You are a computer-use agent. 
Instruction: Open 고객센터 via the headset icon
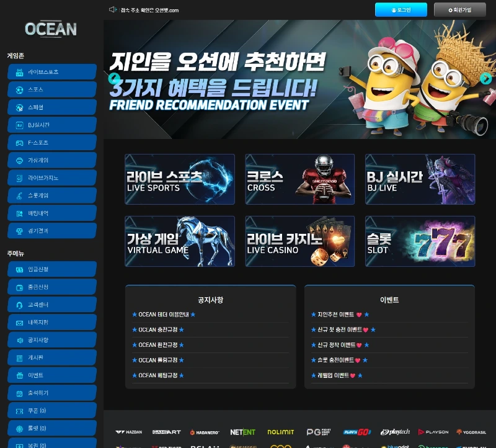[x=19, y=305]
